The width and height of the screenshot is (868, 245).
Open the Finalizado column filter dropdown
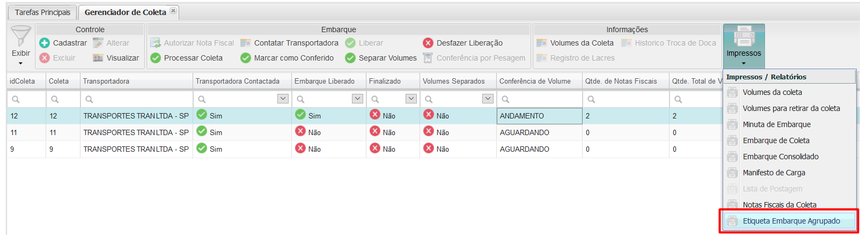[x=411, y=99]
